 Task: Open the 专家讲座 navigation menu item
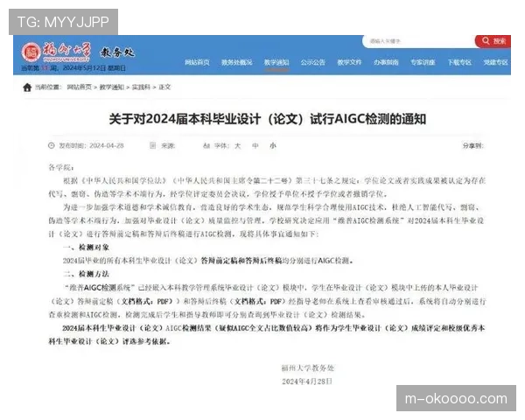point(423,62)
